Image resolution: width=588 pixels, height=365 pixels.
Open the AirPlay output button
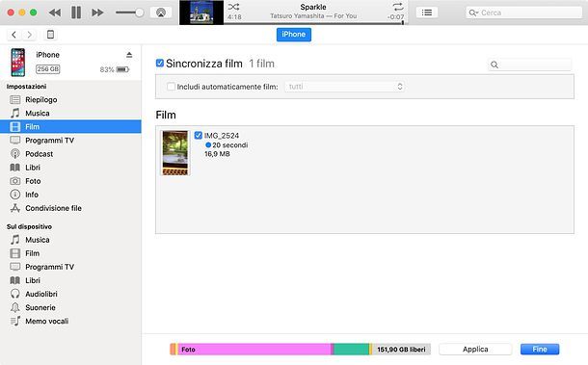(161, 13)
